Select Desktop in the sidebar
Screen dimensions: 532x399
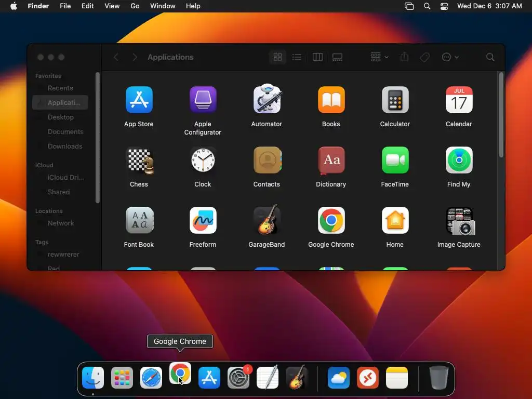[60, 117]
